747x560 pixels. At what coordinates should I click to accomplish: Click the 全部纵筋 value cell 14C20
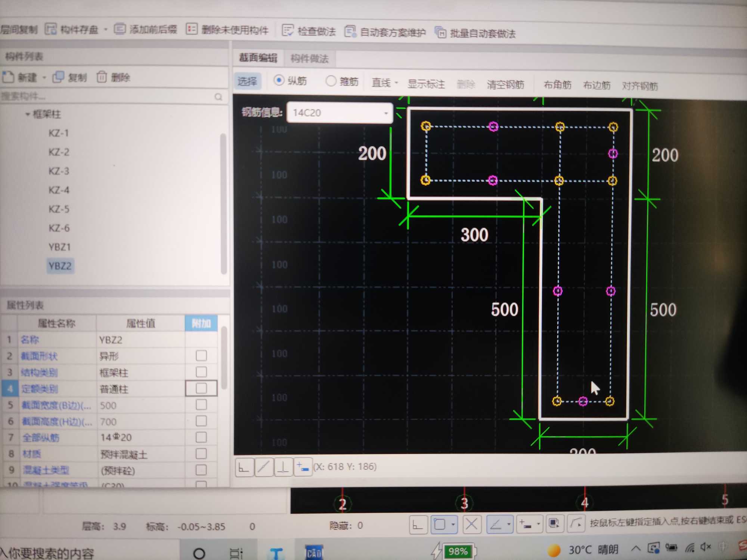[x=141, y=437]
